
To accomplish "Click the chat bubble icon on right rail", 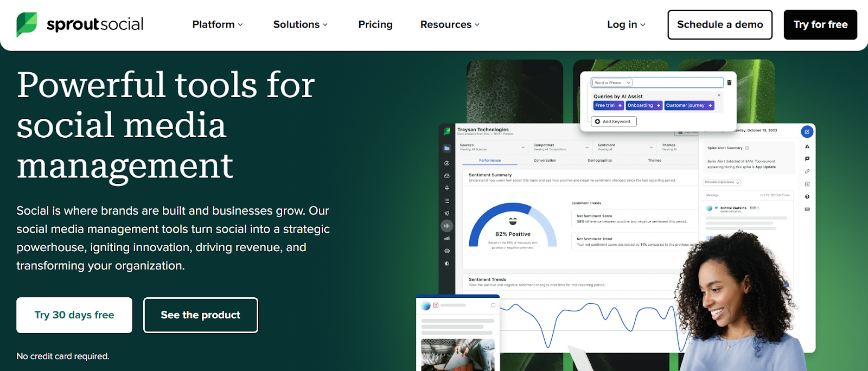I will (x=807, y=159).
